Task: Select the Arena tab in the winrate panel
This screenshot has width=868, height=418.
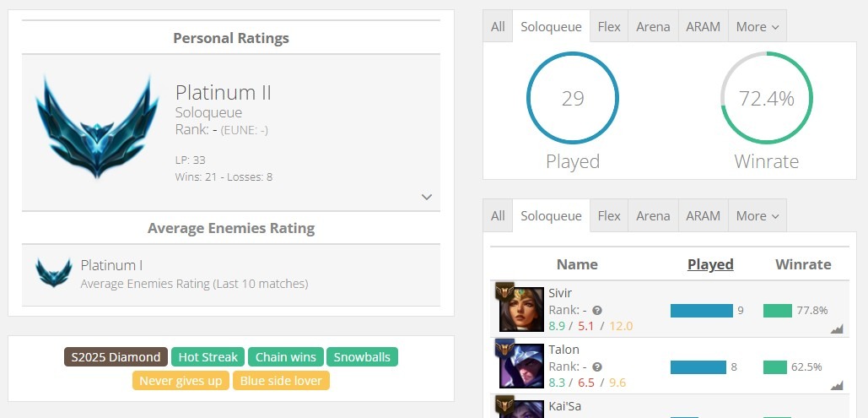Action: [653, 27]
